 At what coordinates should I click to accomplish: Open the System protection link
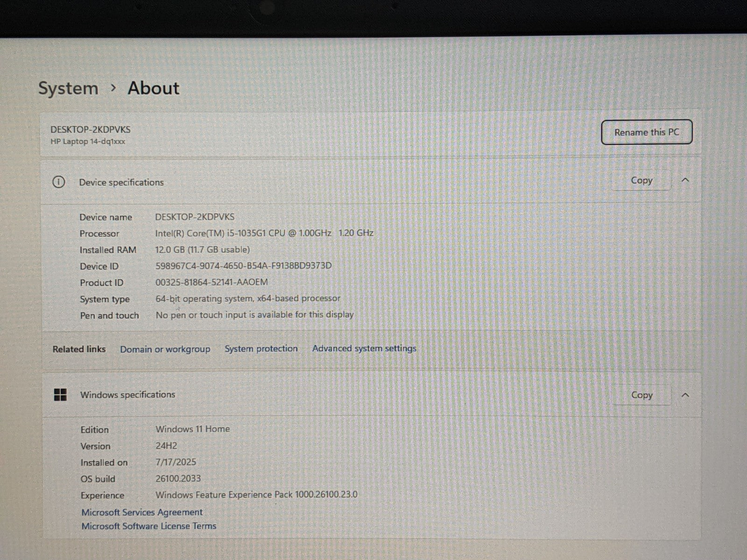[x=261, y=349]
